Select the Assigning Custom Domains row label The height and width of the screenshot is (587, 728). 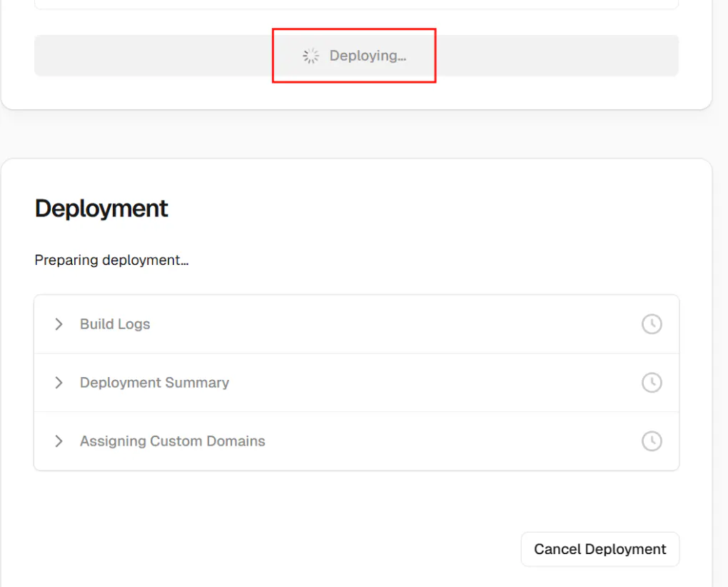172,441
